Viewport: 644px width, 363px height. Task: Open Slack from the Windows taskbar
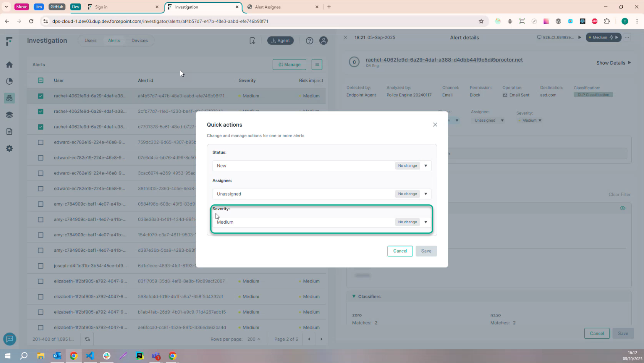coord(107,356)
